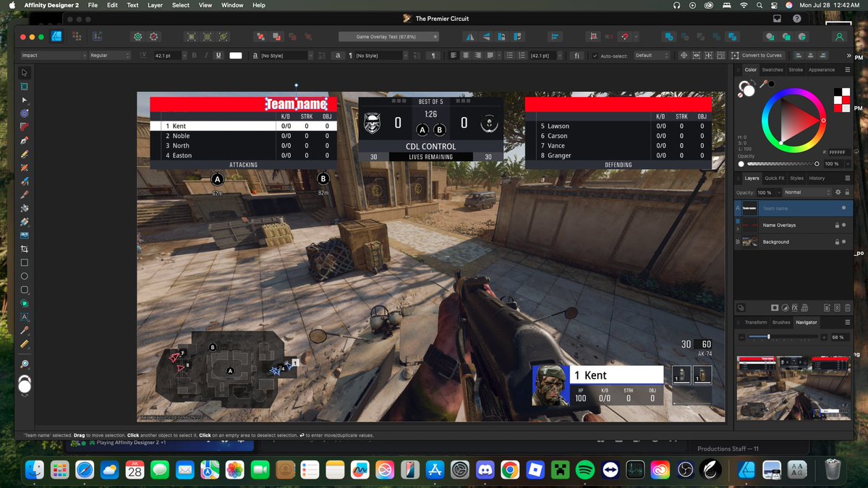Switch to the Pixel persona
Screen dimensions: 868x488
77,36
